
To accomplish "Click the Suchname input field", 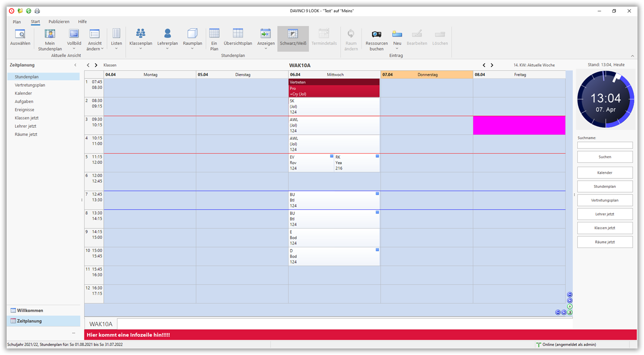I will [x=605, y=145].
